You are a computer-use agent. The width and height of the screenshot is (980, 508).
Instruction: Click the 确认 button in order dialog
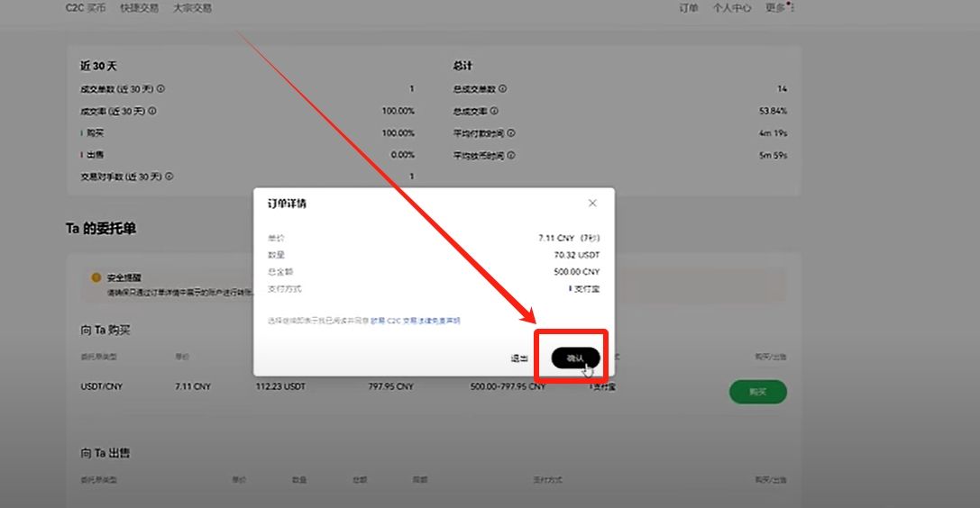click(575, 358)
